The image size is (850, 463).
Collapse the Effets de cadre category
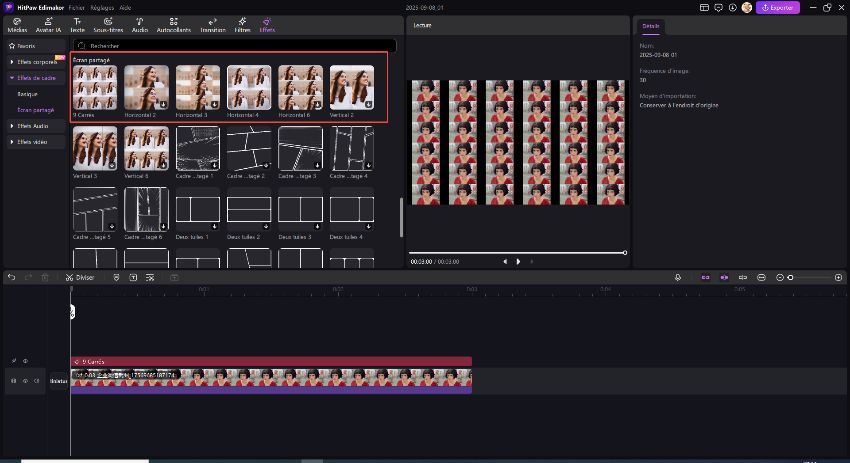click(36, 77)
